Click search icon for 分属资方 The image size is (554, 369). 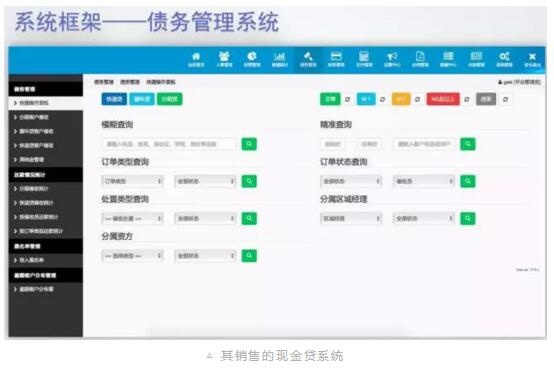[x=249, y=256]
